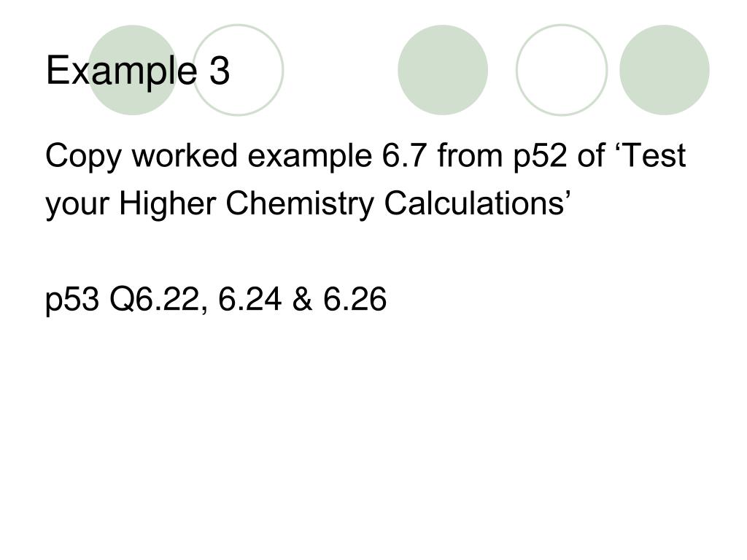The height and width of the screenshot is (560, 747).
Task: Click the word 'Copy' in the body text
Action: click(x=83, y=157)
